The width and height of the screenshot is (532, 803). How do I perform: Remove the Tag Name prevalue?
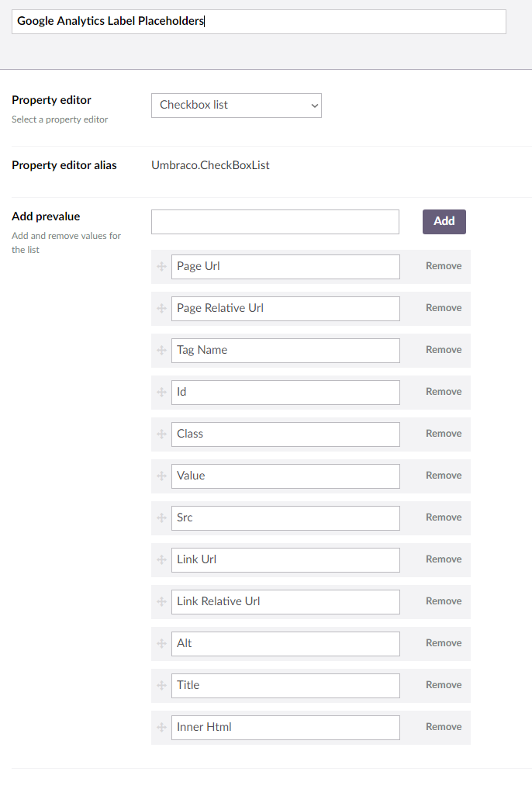[x=443, y=350]
